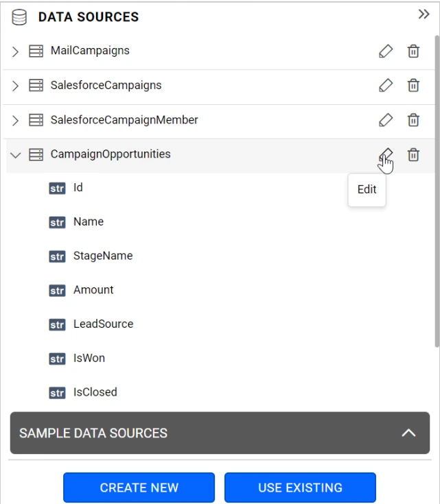Viewport: 440px width, 504px height.
Task: Select the LeadSource field
Action: pos(103,324)
